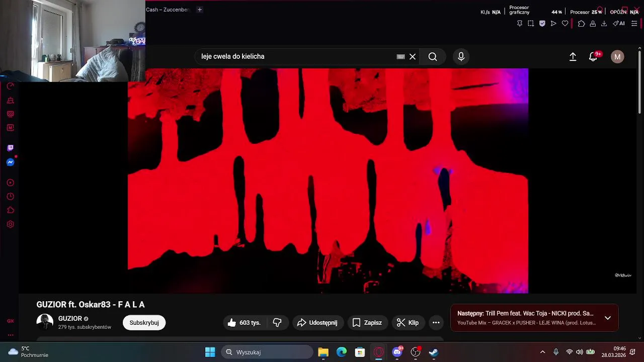Open the volume speaker tray icon
This screenshot has width=644, height=362.
click(x=580, y=352)
